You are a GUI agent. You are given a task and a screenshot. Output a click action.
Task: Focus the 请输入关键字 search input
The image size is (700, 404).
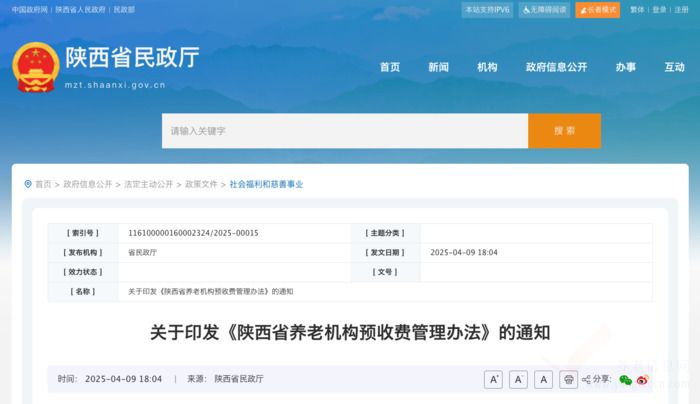(345, 131)
